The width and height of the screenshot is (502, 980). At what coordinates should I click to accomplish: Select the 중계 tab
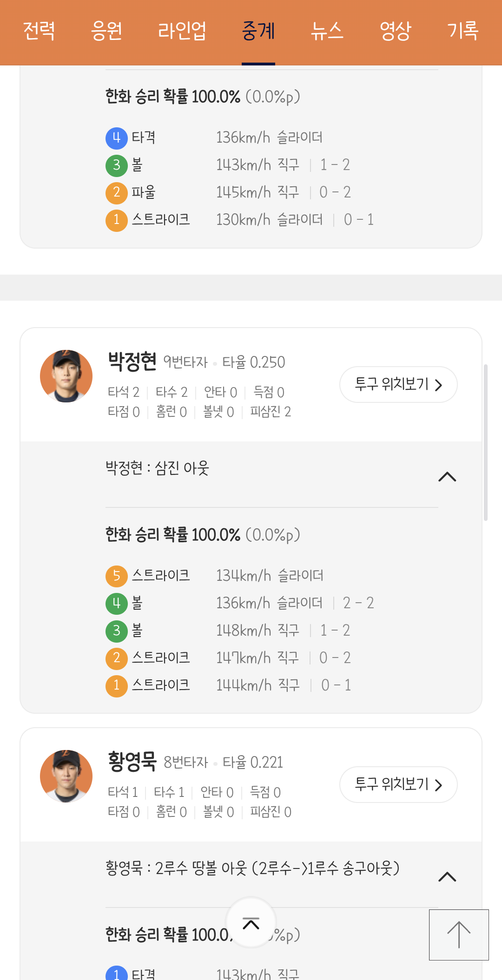click(258, 31)
